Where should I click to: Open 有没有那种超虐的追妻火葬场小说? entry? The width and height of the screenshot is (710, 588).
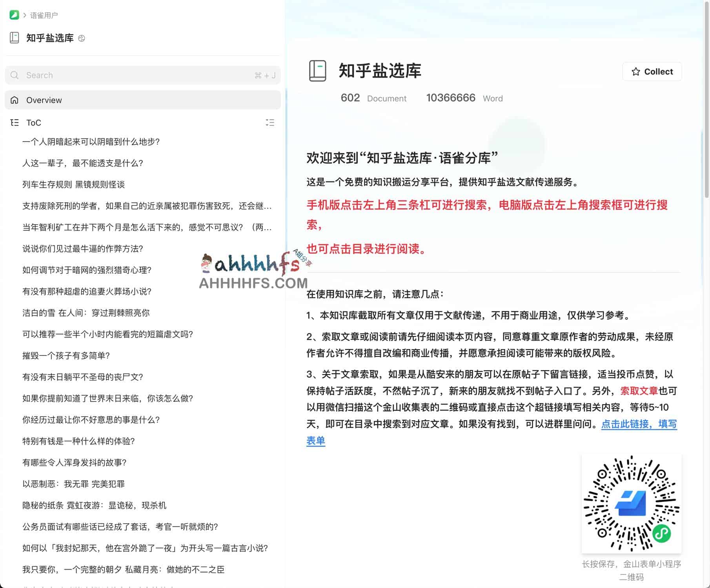click(x=87, y=291)
